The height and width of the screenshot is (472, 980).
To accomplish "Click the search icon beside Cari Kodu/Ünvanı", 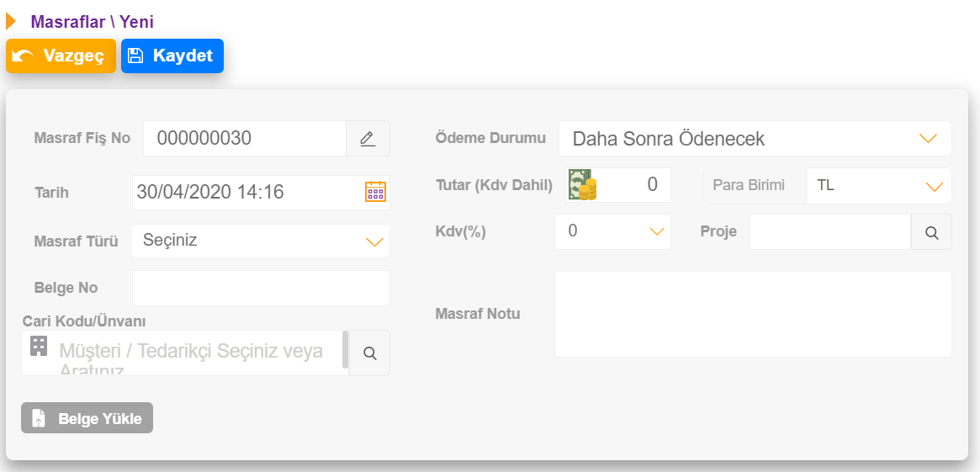I will (x=369, y=353).
